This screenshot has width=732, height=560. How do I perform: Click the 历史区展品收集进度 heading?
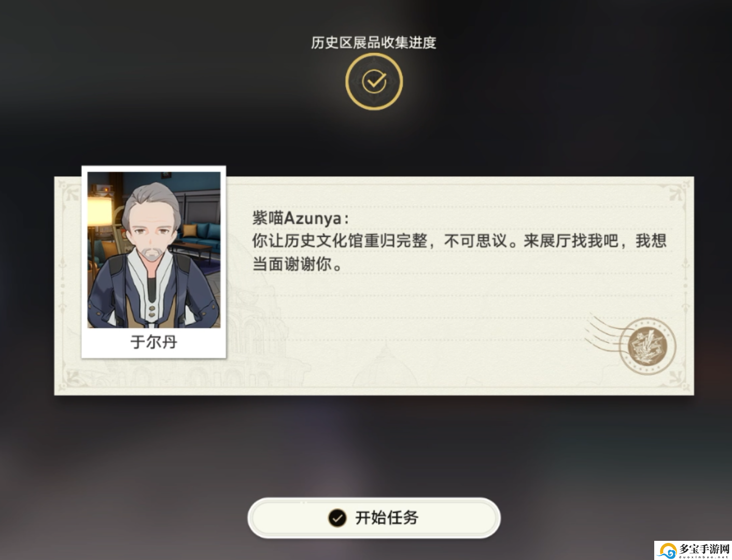coord(373,42)
